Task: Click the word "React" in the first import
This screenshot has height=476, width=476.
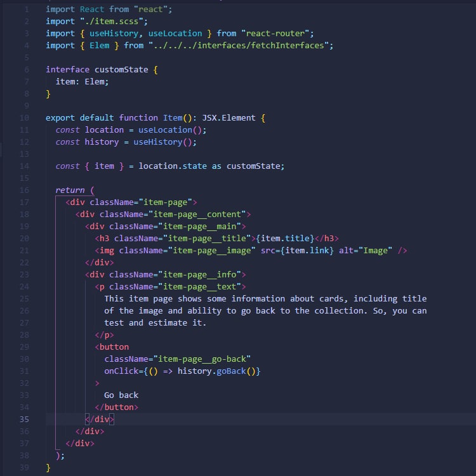Action: [91, 10]
